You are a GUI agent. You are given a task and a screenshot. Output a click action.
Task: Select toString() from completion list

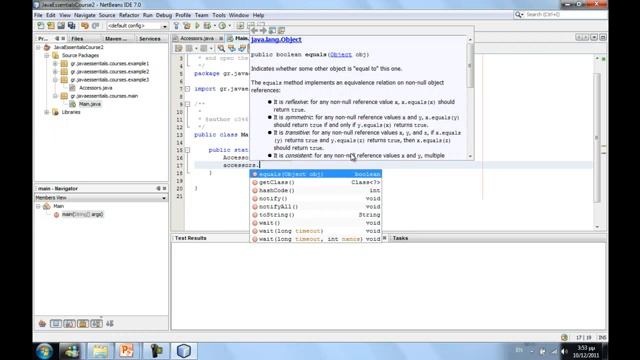tap(316, 215)
